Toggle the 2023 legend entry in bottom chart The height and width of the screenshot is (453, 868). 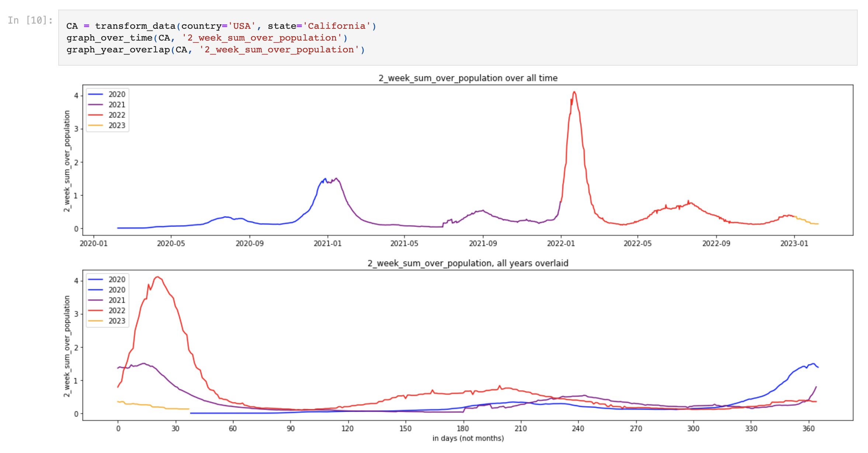point(116,321)
